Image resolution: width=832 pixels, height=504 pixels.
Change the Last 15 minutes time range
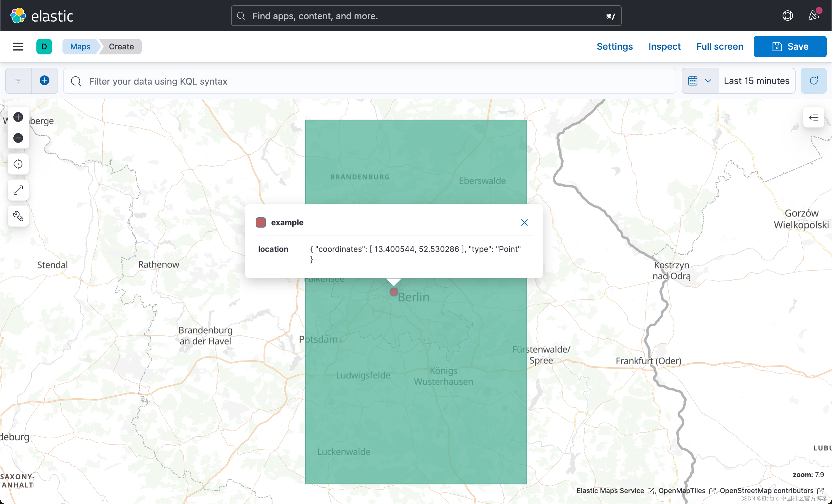(x=756, y=81)
